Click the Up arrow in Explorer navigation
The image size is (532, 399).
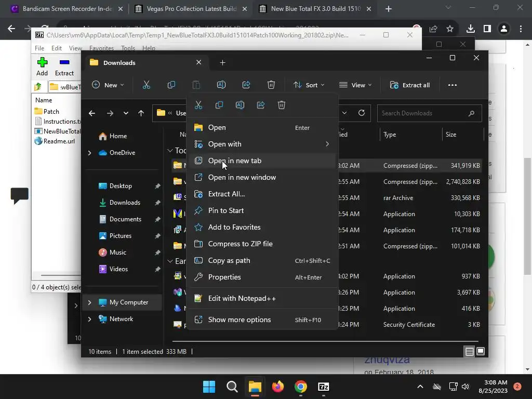(x=141, y=113)
